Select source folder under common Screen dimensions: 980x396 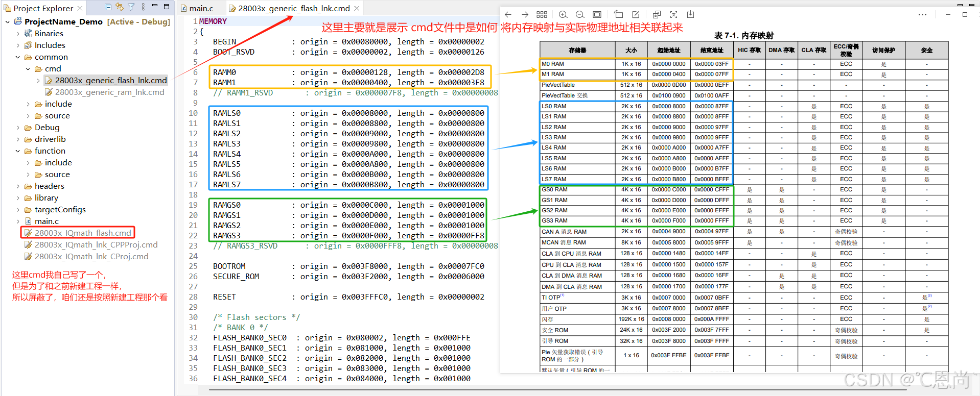[57, 116]
